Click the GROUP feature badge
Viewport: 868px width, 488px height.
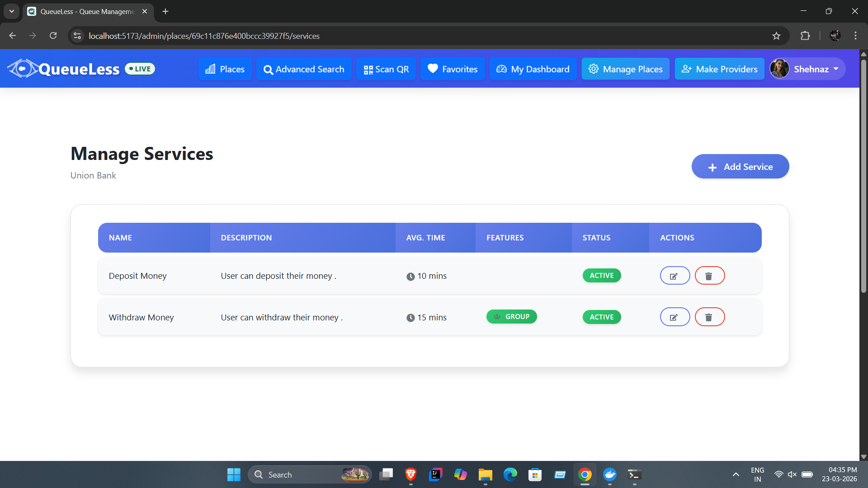(x=511, y=317)
